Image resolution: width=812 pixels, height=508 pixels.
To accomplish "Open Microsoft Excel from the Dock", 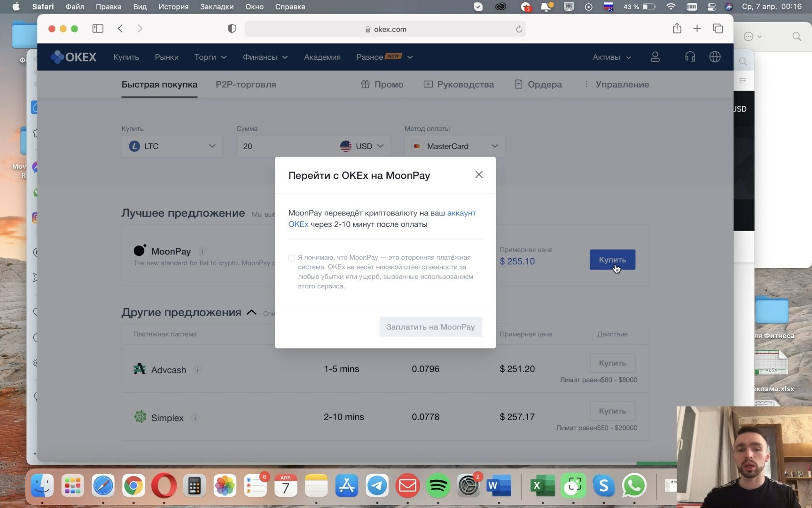I will tap(542, 486).
